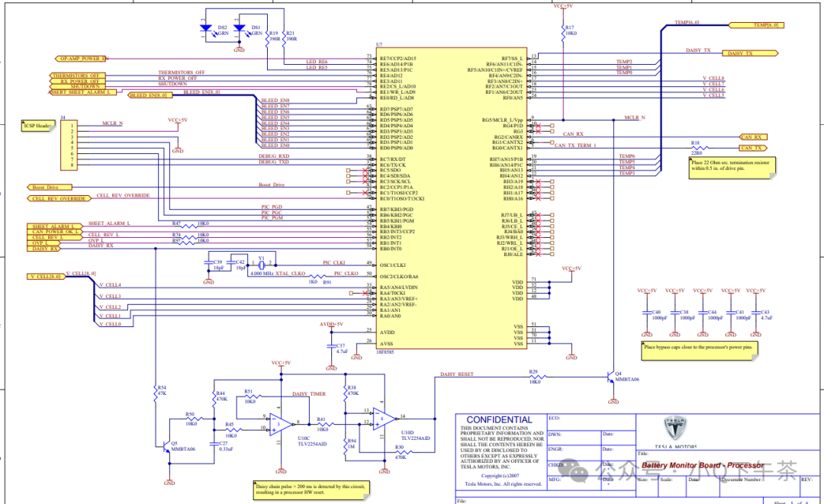Click the DEBUG_TXD net label
The width and height of the screenshot is (824, 504).
click(274, 162)
